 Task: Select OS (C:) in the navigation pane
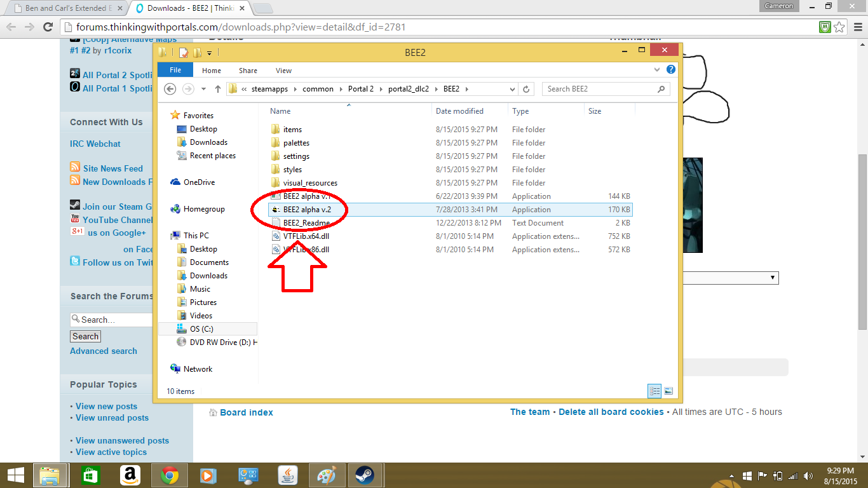tap(207, 329)
